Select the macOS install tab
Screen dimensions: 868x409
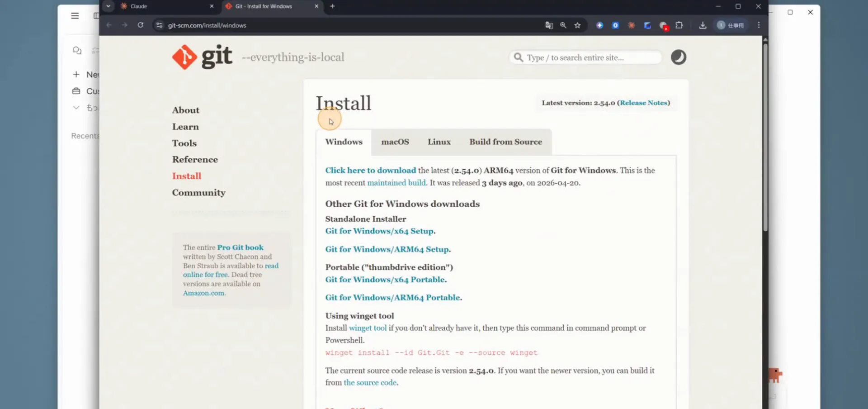click(395, 142)
